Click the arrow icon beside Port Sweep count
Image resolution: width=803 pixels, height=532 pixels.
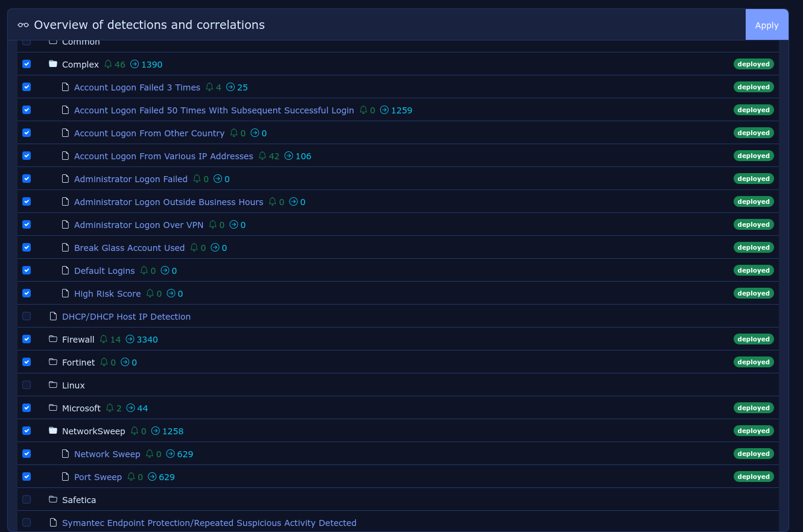[152, 477]
